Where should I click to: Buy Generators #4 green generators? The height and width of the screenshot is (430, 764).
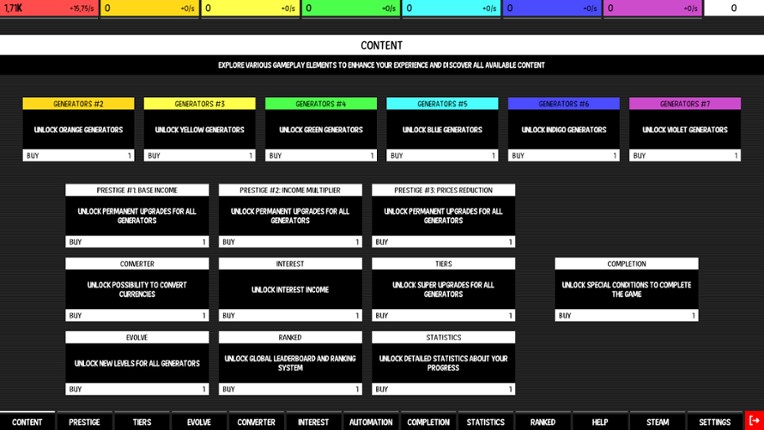(x=321, y=155)
